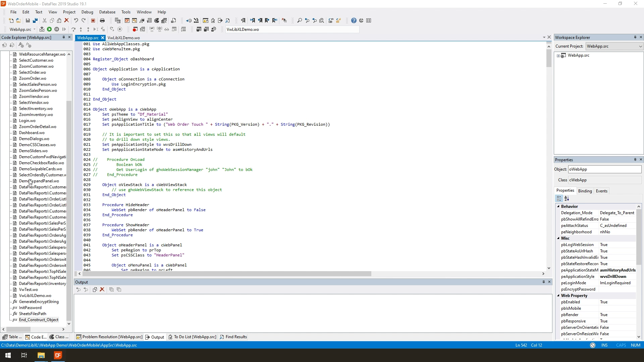Collapse the Behavior property group
This screenshot has width=644, height=362.
coord(558,206)
